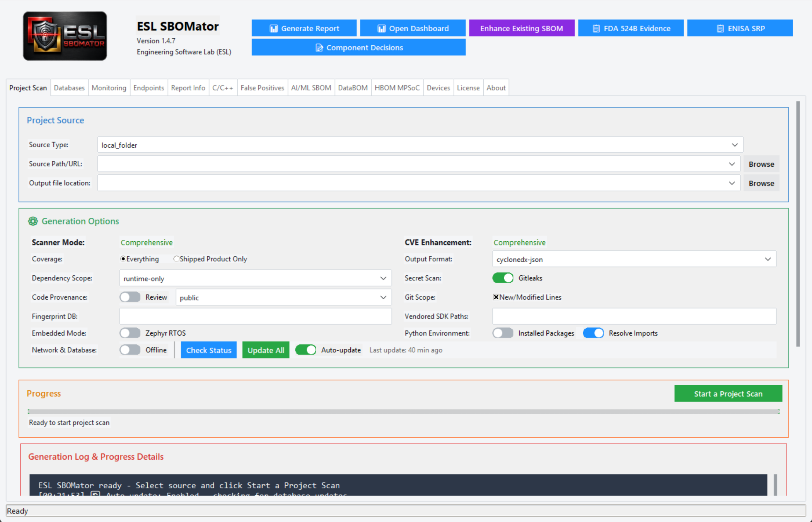Click the Fingerprint DB input field

255,316
